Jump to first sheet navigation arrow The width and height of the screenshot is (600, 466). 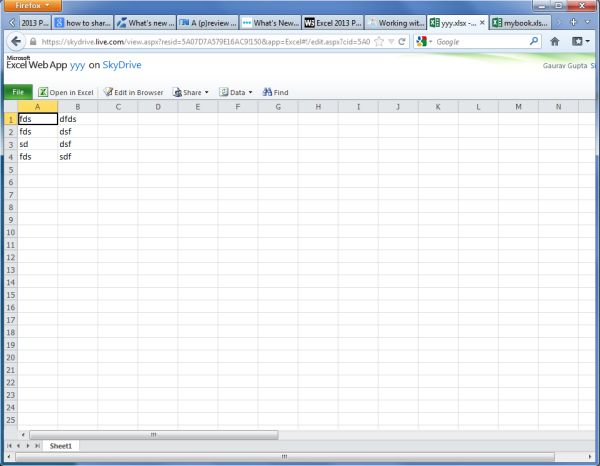click(9, 446)
